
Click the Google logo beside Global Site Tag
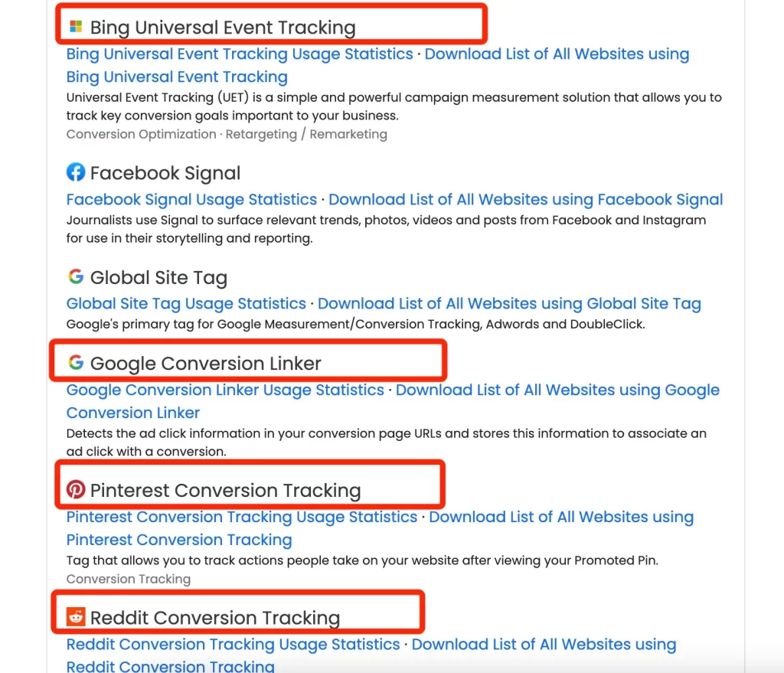pos(76,276)
